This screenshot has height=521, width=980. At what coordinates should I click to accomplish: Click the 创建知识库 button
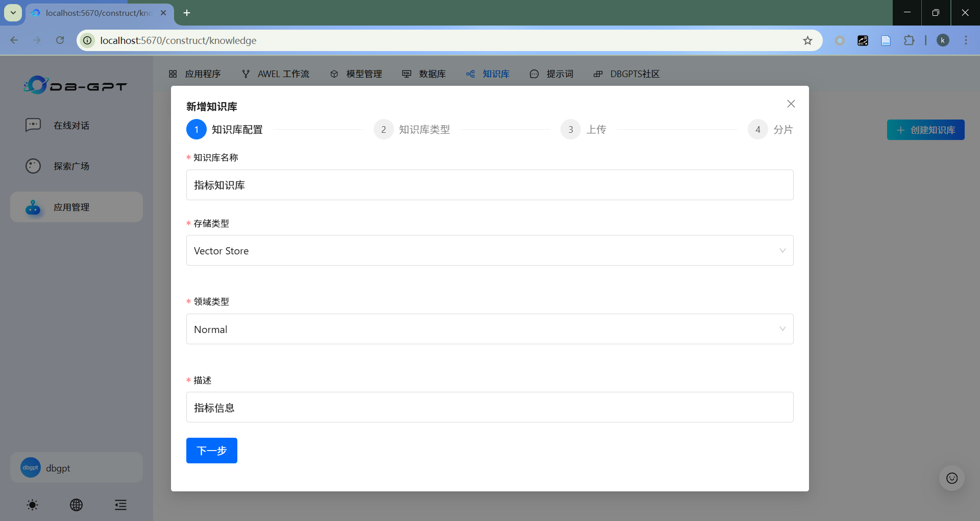click(x=925, y=130)
